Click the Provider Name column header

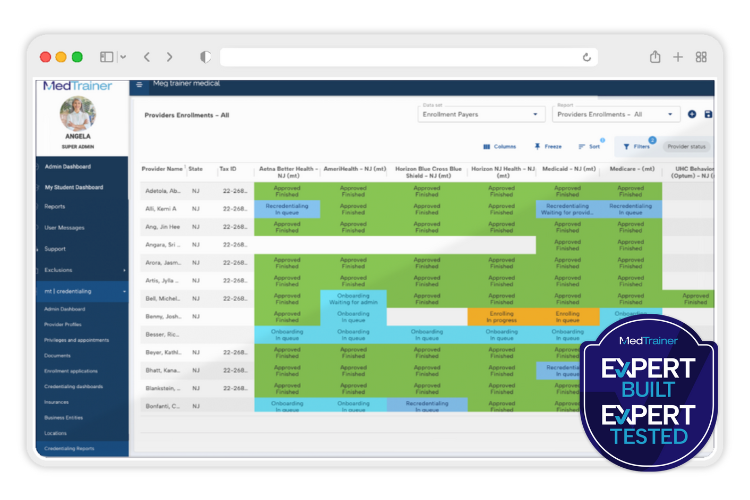(x=161, y=169)
